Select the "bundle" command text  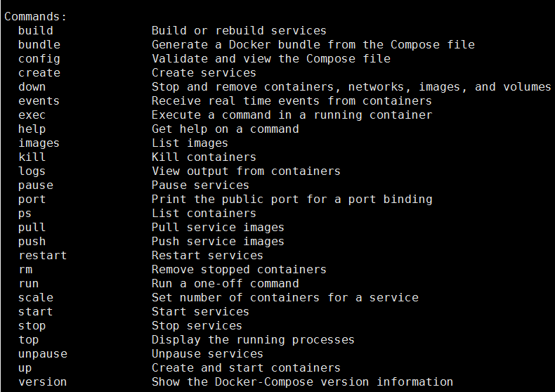[x=39, y=45]
